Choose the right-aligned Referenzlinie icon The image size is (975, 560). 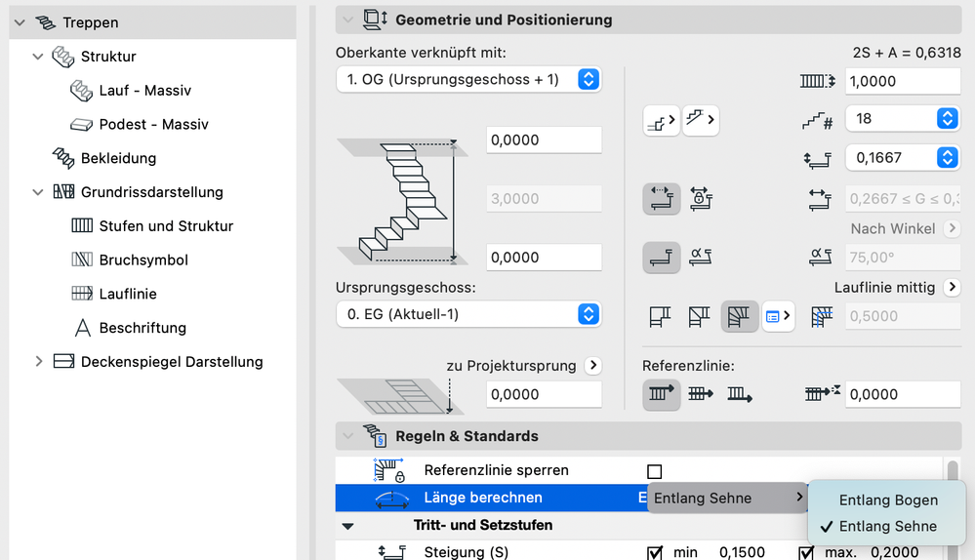(739, 394)
